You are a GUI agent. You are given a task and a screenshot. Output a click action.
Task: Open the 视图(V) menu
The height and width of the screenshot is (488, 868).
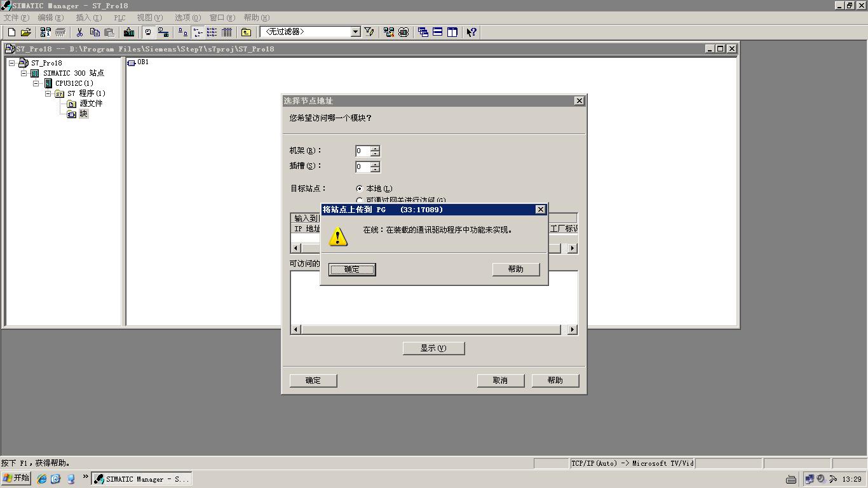pos(149,18)
